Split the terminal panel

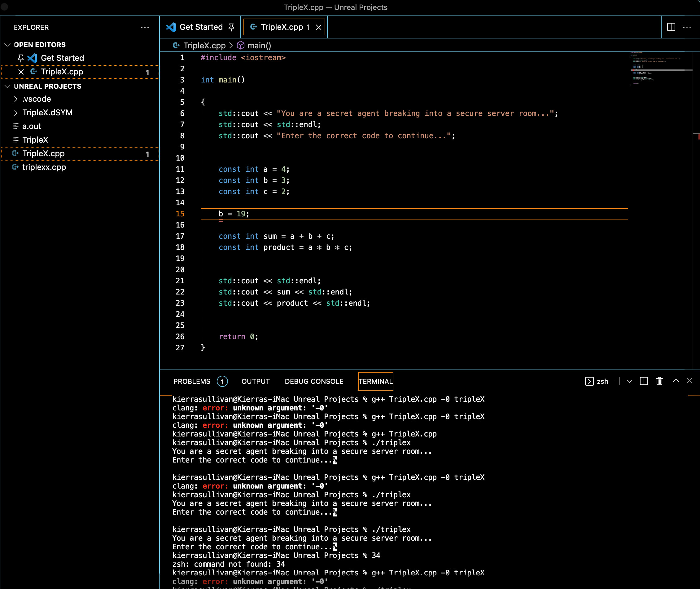click(644, 381)
